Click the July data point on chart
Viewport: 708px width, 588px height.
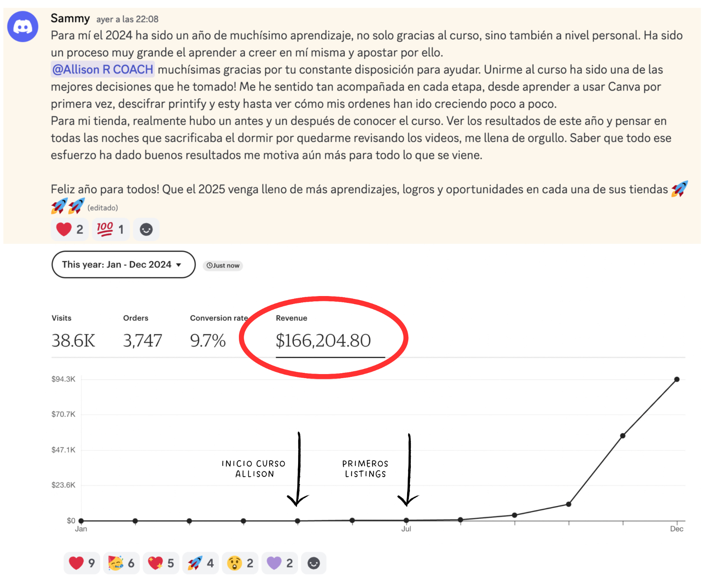point(406,520)
